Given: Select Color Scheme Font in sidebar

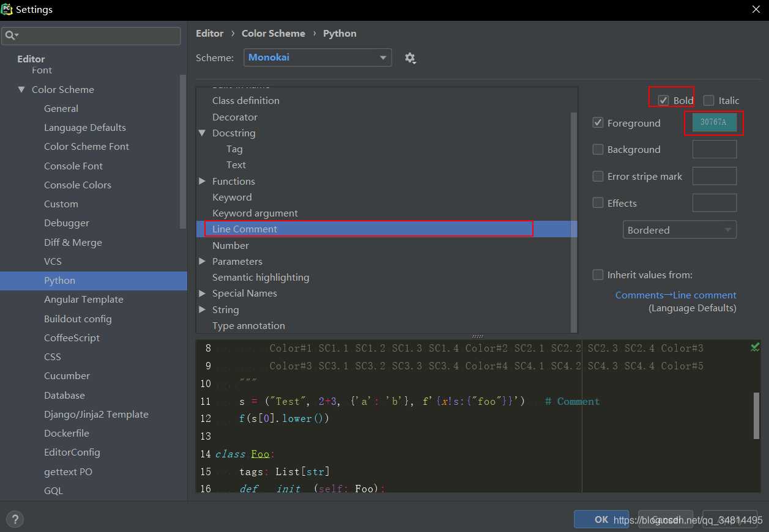Looking at the screenshot, I should (x=86, y=146).
